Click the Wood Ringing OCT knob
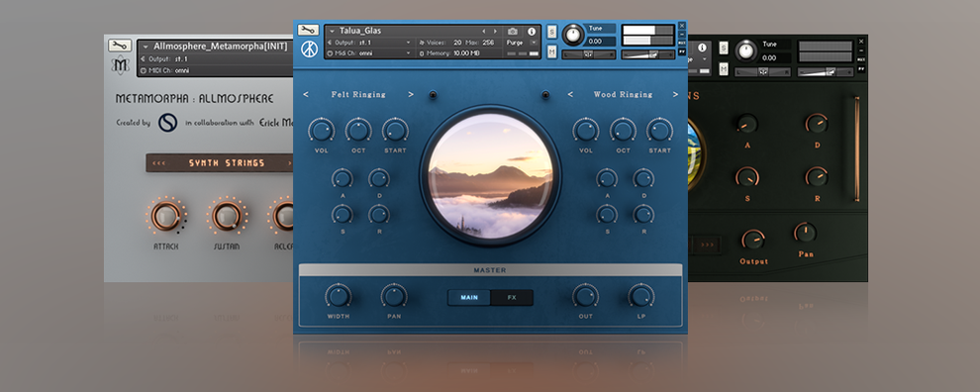 click(623, 130)
